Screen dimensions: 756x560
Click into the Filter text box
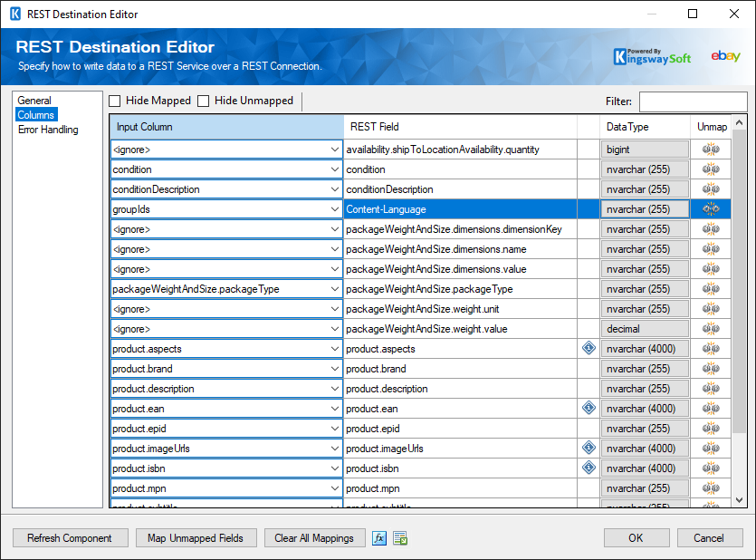pos(693,101)
